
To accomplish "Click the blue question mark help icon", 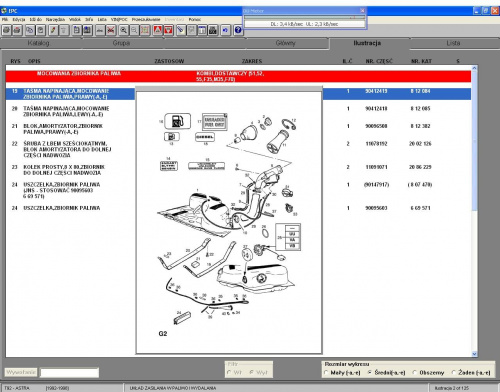I will 238,30.
